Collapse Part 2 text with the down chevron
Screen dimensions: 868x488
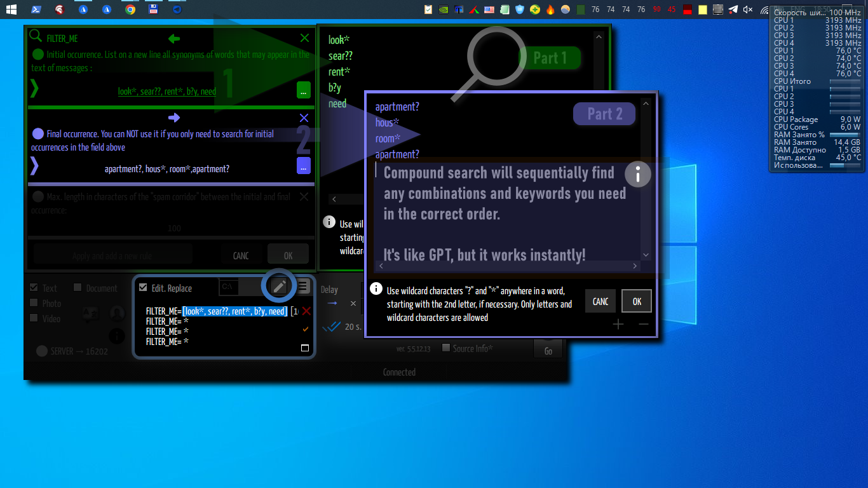click(646, 254)
